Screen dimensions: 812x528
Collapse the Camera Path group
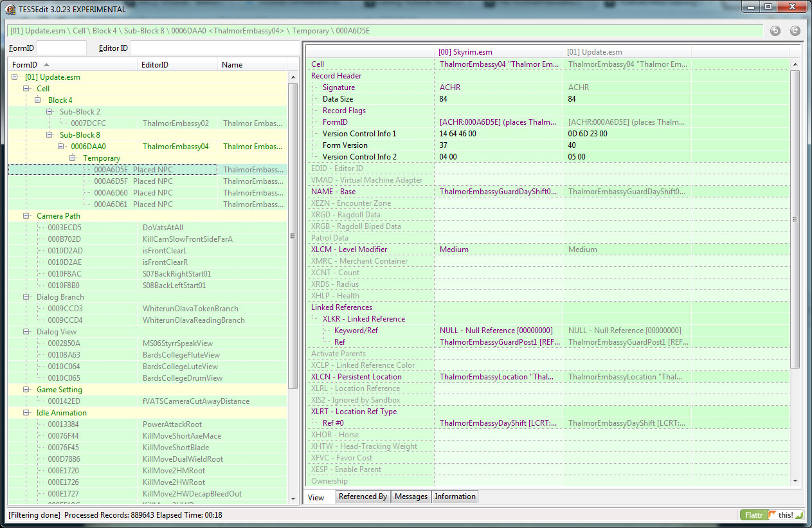[27, 216]
